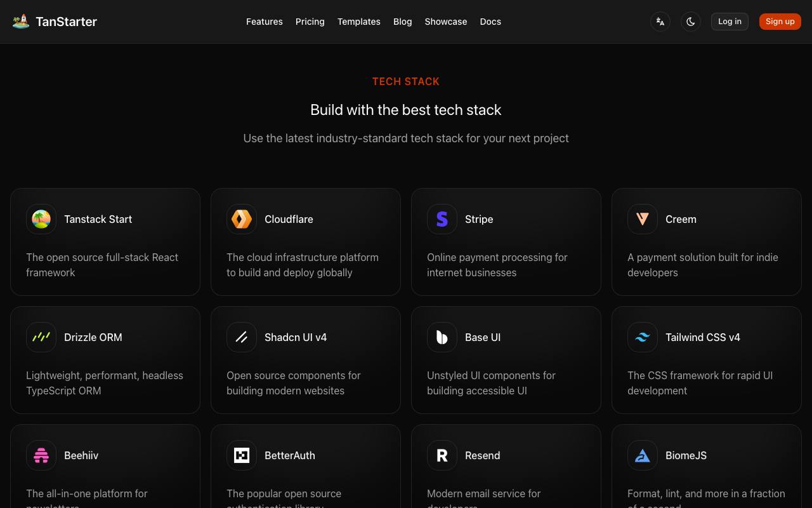Screen dimensions: 812x508
Task: Select the Shadcn UI v4 card title
Action: 296,337
